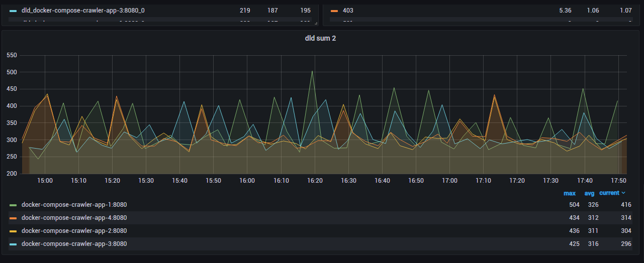Click the max value 436 for crawler-app-2
This screenshot has height=263, width=644.
[574, 231]
